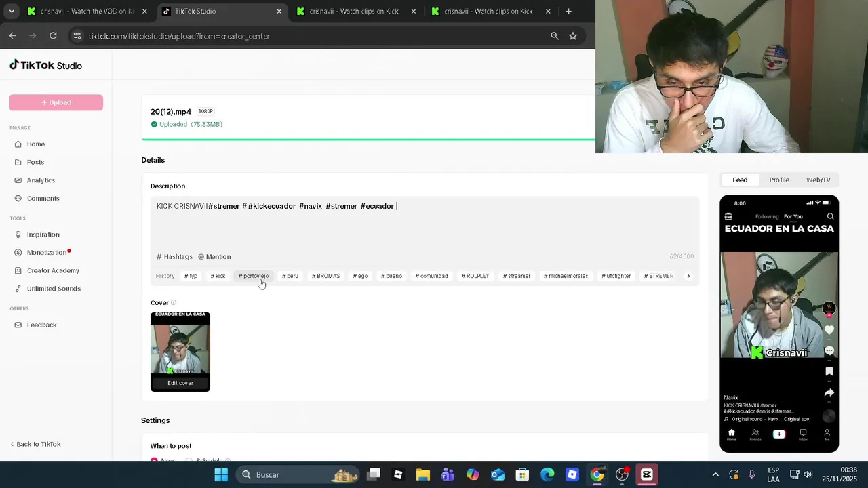Add the #michaelmorales history hashtag
The image size is (868, 488).
click(566, 276)
